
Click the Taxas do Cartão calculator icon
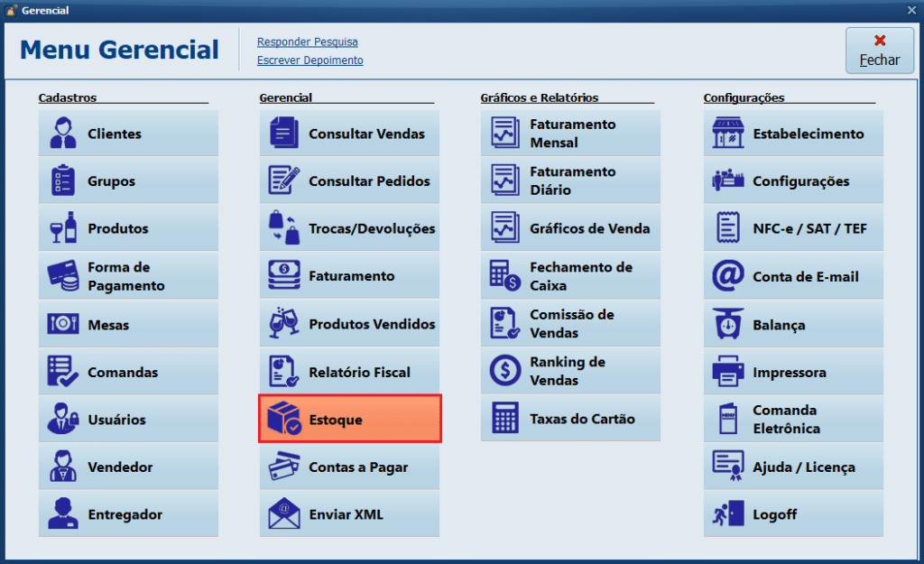[x=505, y=419]
